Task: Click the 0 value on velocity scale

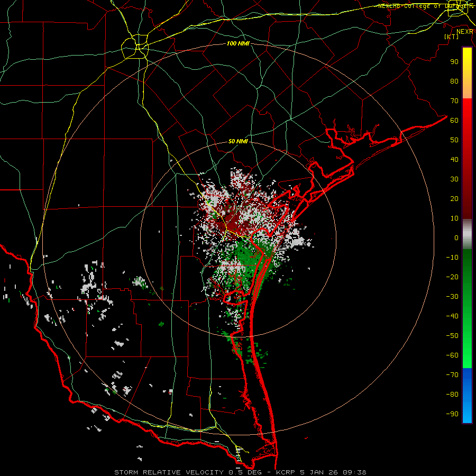Action: coord(456,238)
